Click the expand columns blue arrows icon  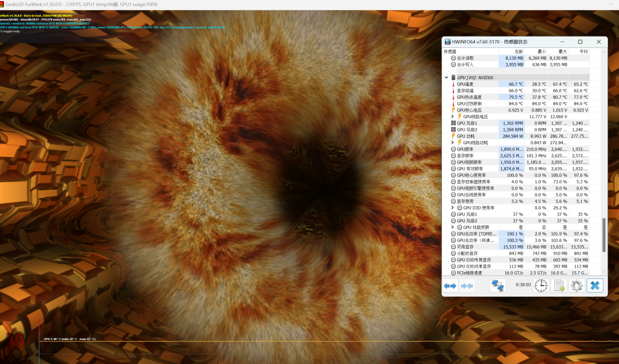(450, 286)
